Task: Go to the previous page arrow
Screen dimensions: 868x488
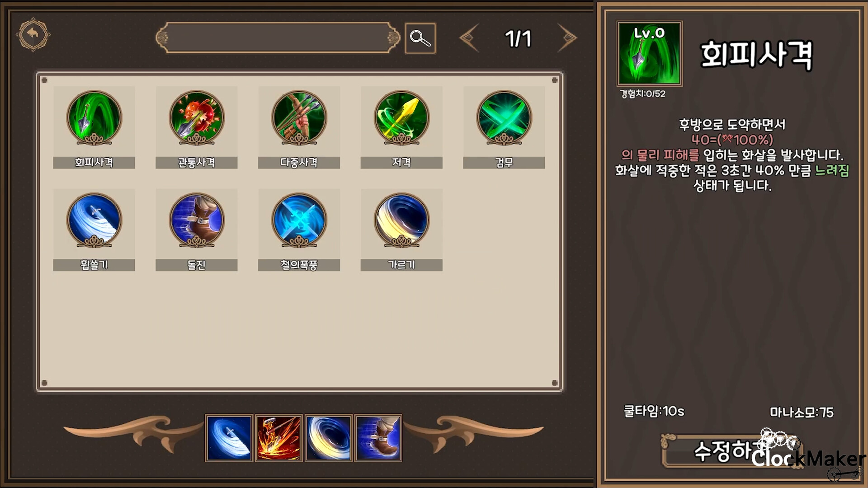Action: click(469, 38)
